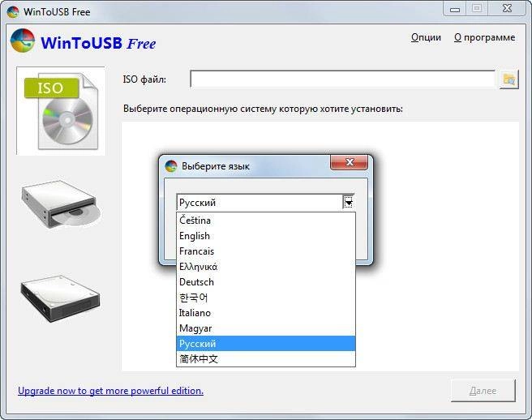Click the browse ISO file folder icon
Viewport: 532px width, 420px height.
(x=509, y=79)
